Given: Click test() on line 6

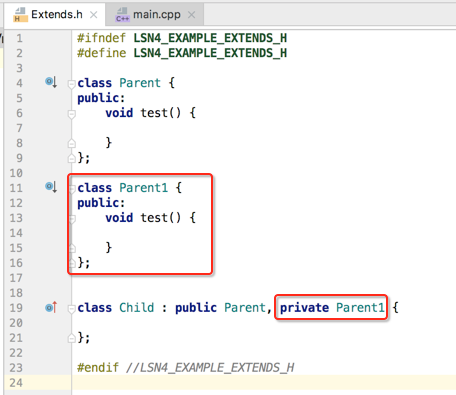Looking at the screenshot, I should [161, 113].
